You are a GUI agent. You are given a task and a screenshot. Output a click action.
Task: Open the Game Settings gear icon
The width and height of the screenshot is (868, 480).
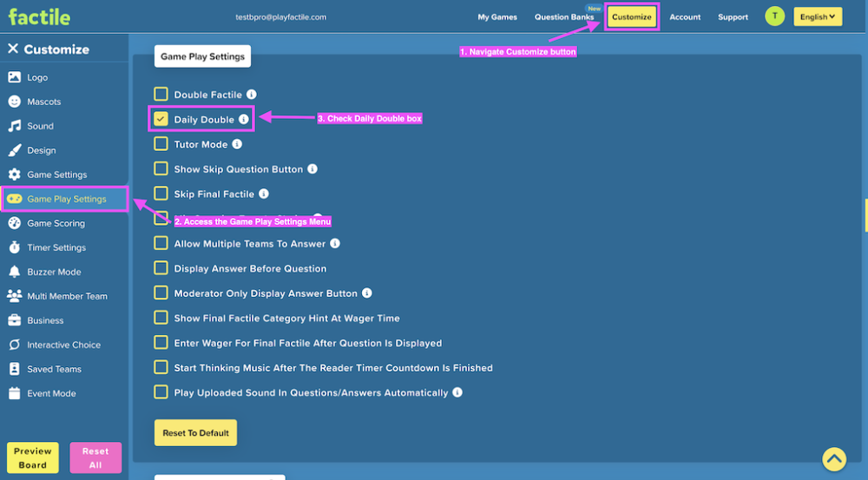[x=15, y=174]
